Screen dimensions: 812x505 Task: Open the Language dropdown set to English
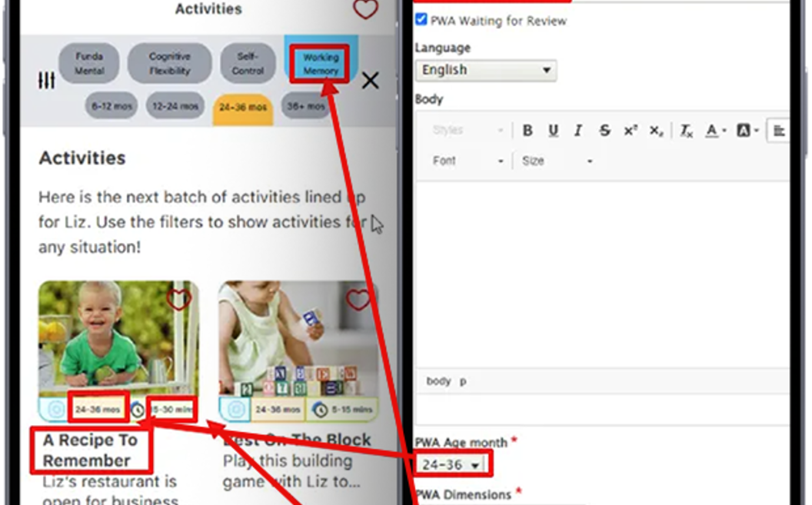pyautogui.click(x=485, y=70)
